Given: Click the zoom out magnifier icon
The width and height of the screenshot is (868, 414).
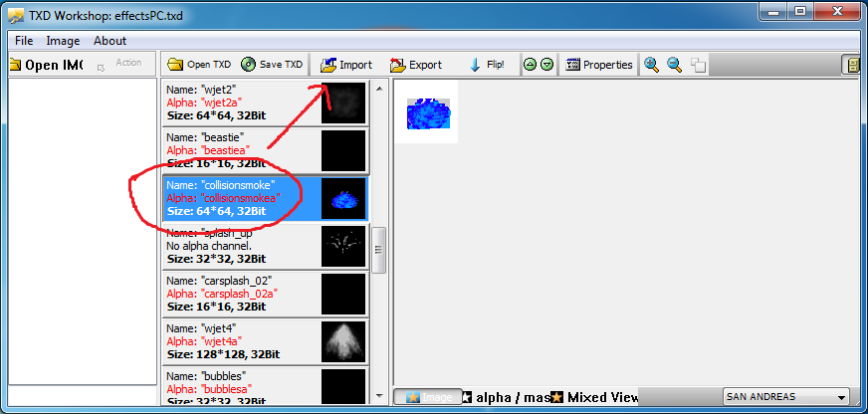Looking at the screenshot, I should pyautogui.click(x=674, y=65).
